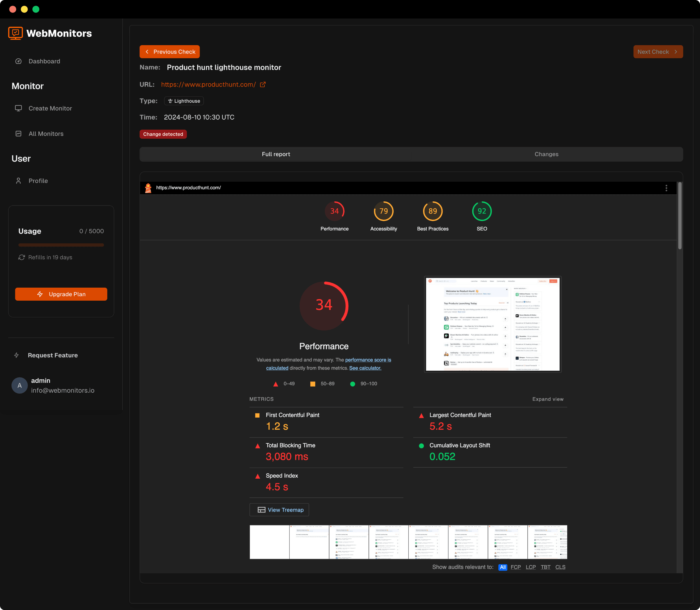Click the Usage progress bar
700x610 pixels.
click(x=61, y=245)
